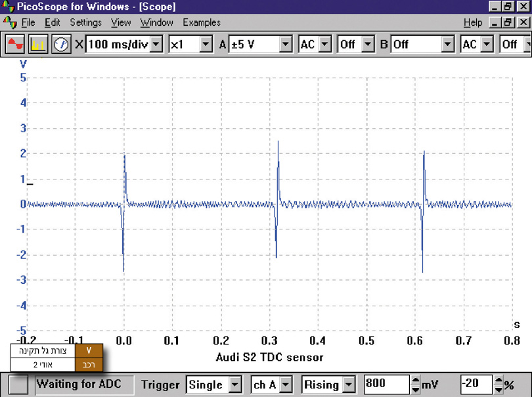
Task: Open the File menu
Action: click(28, 22)
